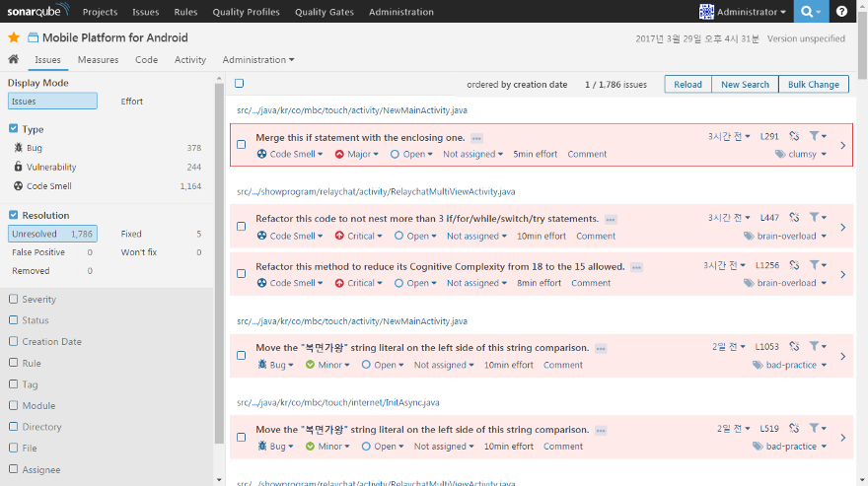Click the Vulnerability lock icon in facets
868x486 pixels.
point(19,167)
